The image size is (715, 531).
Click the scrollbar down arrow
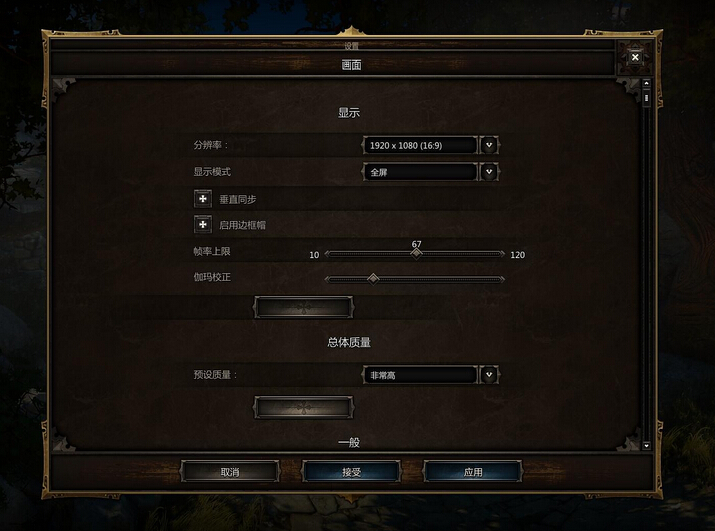pyautogui.click(x=646, y=445)
